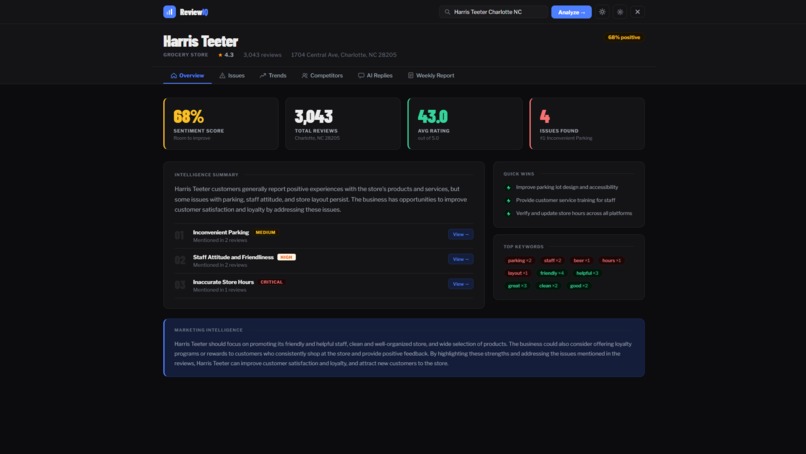
Task: Click the clean keyword tag
Action: pyautogui.click(x=548, y=285)
